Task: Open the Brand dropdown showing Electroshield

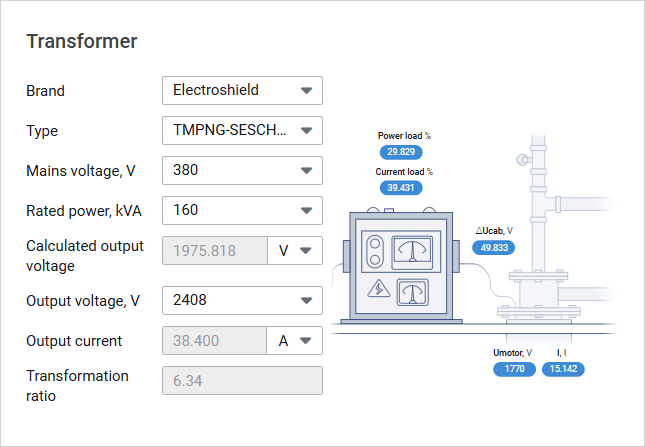Action: coord(242,90)
